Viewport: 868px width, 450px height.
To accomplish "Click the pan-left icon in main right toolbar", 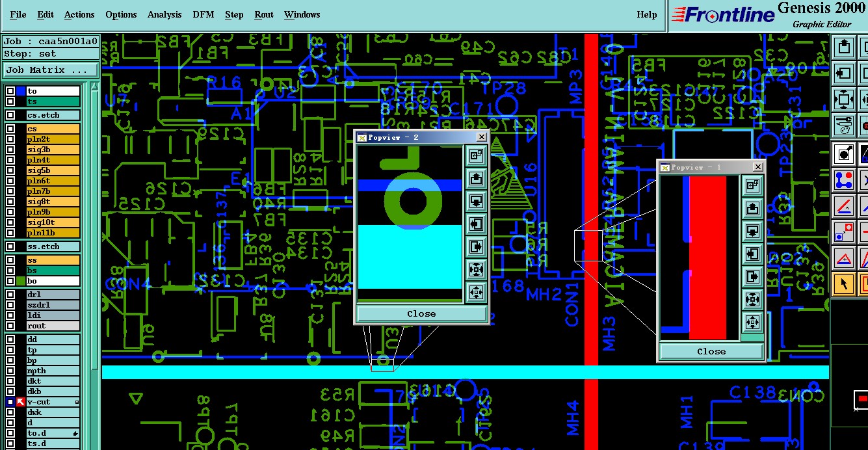I will point(844,73).
